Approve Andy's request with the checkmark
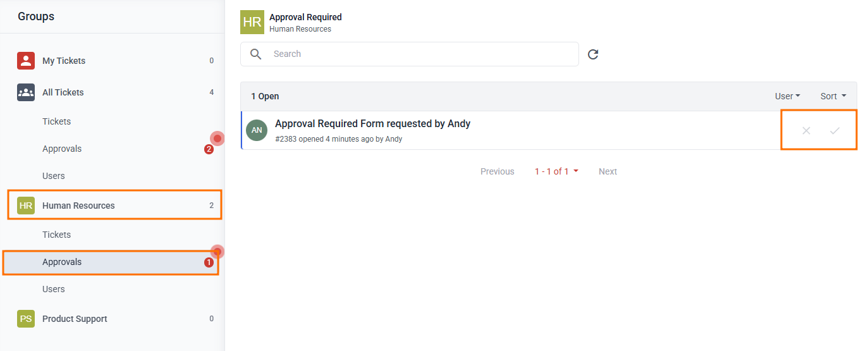868x351 pixels. tap(834, 131)
